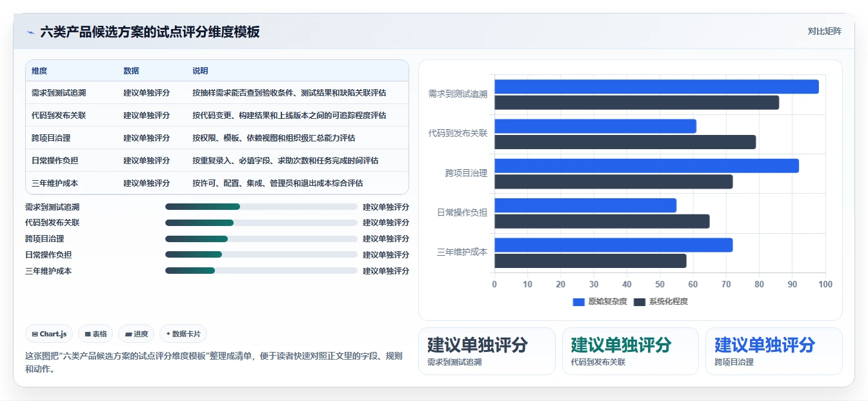Open the 跨项目治理 data card
868x401 pixels.
(x=774, y=351)
